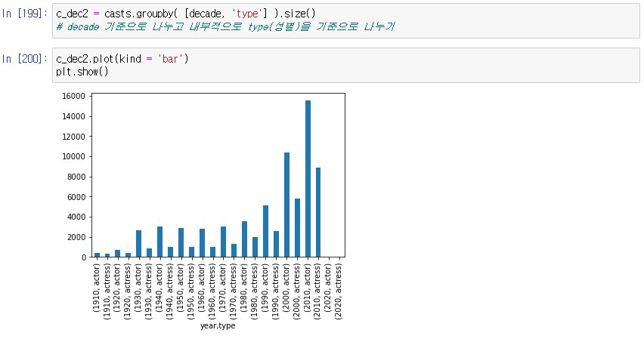This screenshot has height=339, width=644.
Task: Click the plt.show() line
Action: [82, 72]
